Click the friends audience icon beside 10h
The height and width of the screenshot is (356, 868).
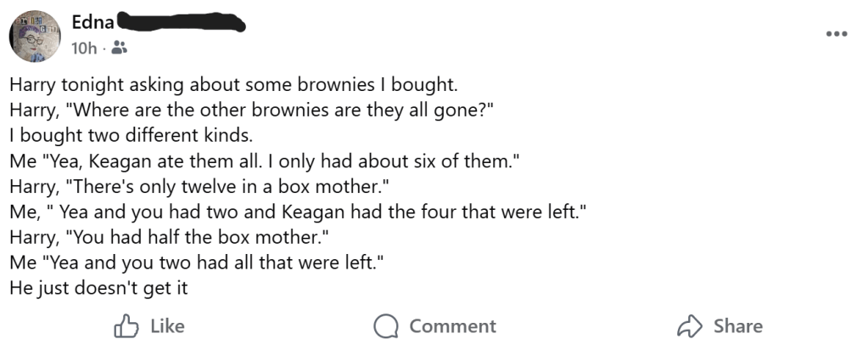119,48
